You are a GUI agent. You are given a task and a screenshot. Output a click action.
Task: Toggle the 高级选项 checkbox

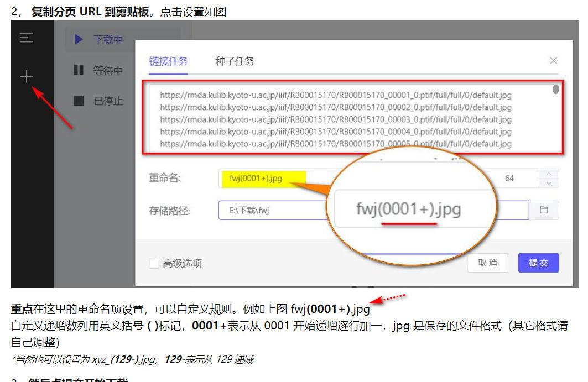tap(154, 264)
